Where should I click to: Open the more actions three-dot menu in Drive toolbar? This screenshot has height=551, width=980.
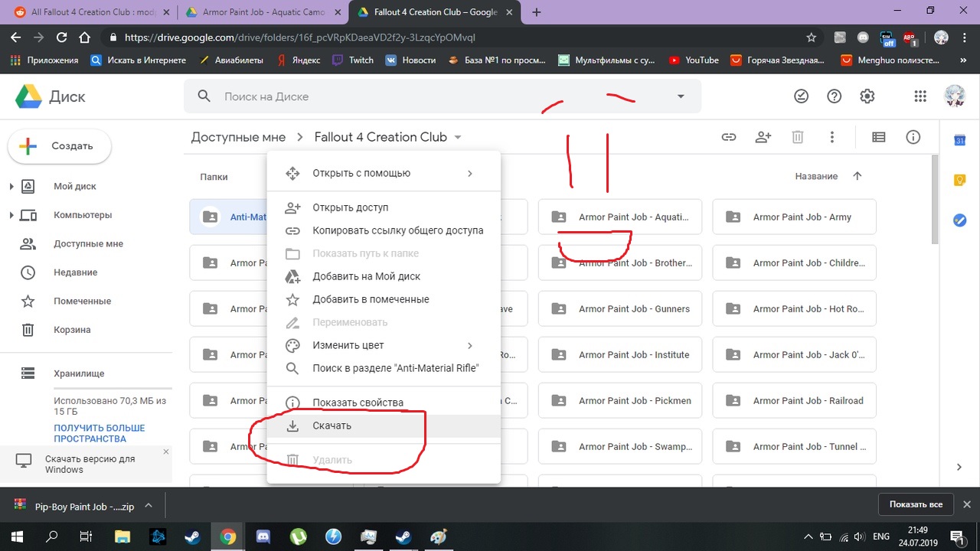coord(832,137)
